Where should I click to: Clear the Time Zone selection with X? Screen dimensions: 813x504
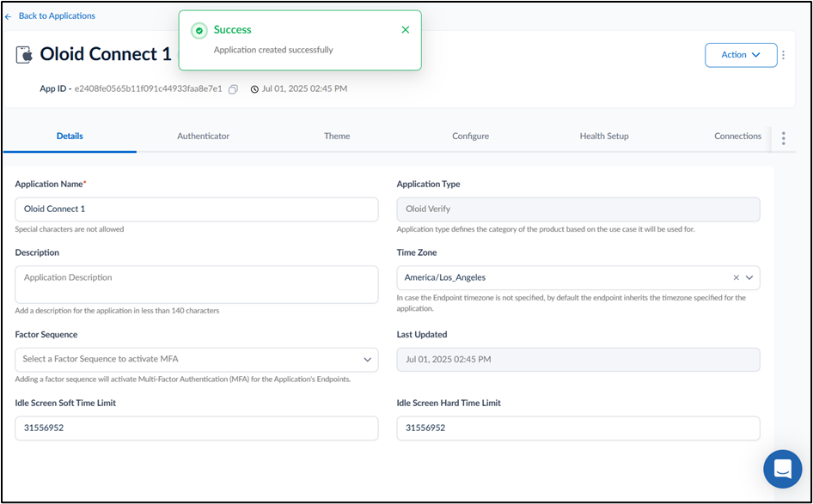737,277
